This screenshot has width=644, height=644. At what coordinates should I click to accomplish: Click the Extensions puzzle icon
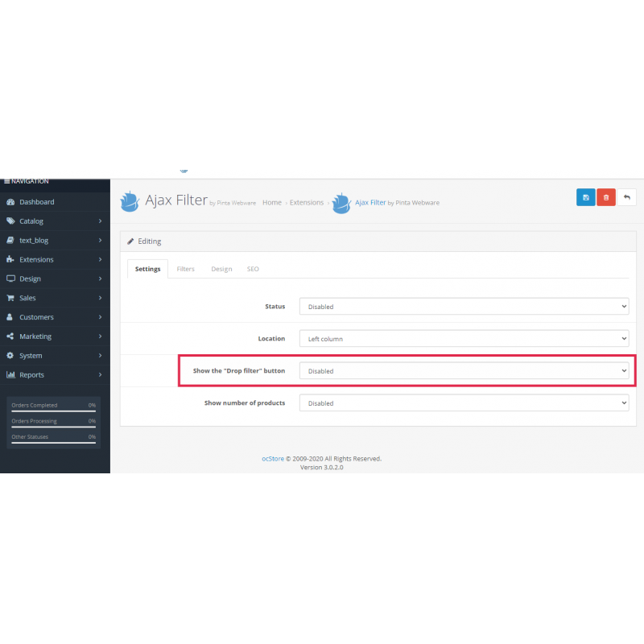[10, 260]
